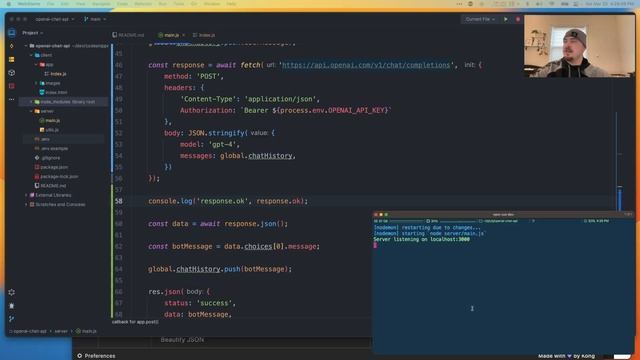Switch to the README.md tab
The height and width of the screenshot is (360, 640).
(128, 35)
